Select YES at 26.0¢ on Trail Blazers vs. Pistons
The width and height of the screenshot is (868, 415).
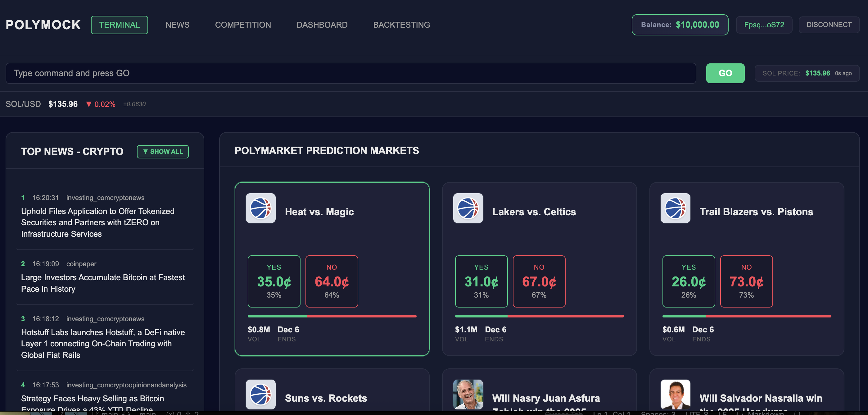pyautogui.click(x=688, y=281)
